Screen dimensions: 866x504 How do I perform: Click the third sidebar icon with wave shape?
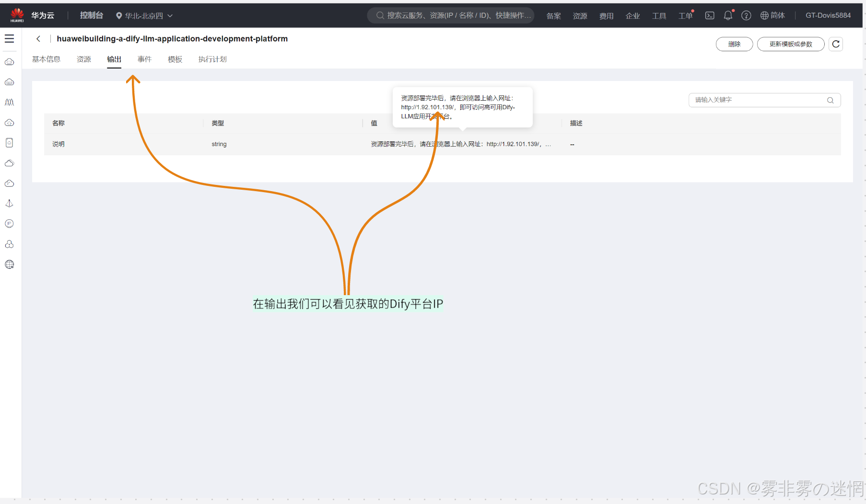click(x=9, y=103)
